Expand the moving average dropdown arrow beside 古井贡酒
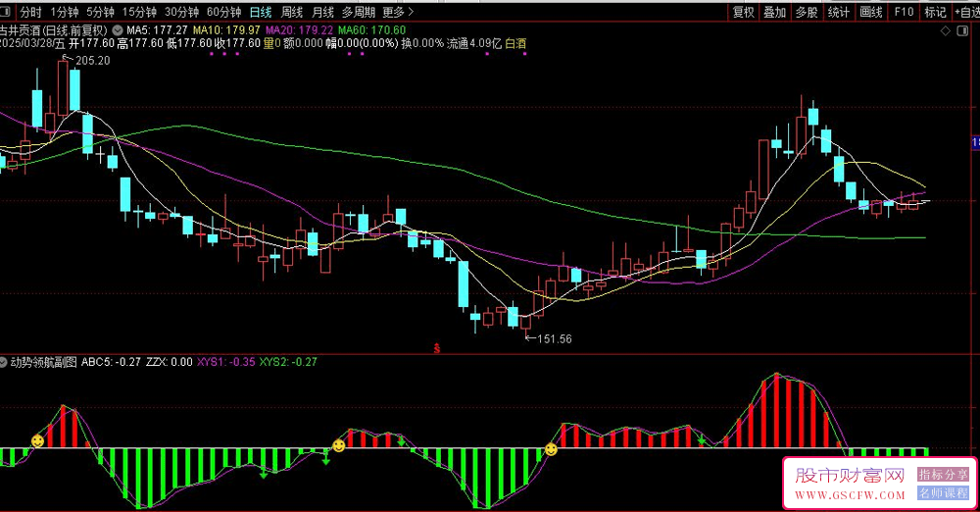 click(x=118, y=29)
